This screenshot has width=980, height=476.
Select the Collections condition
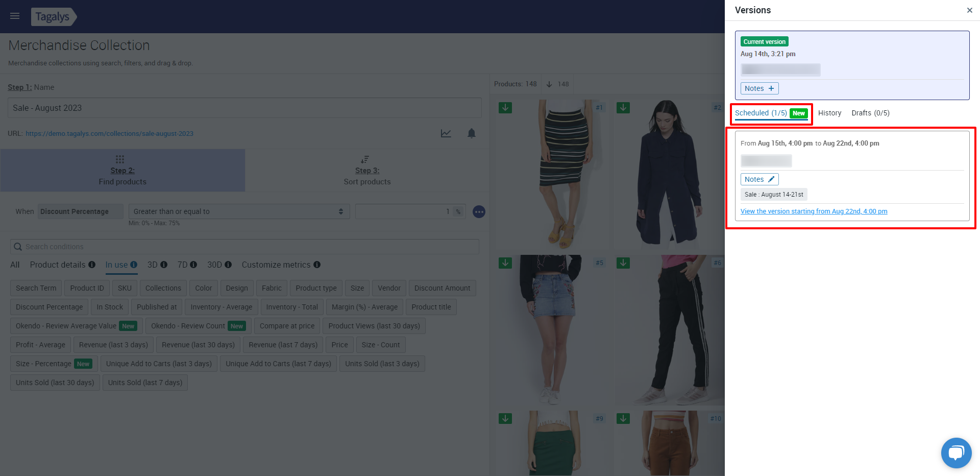pos(163,288)
